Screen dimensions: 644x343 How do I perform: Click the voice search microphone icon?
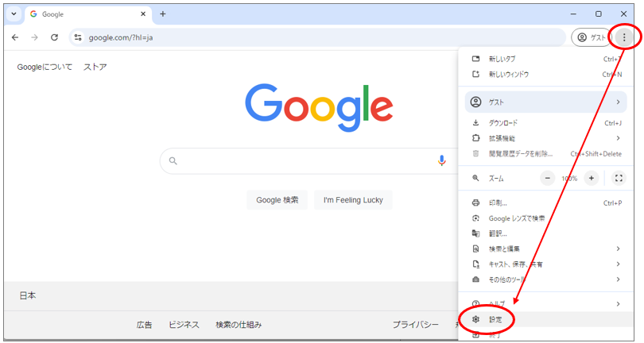[442, 160]
